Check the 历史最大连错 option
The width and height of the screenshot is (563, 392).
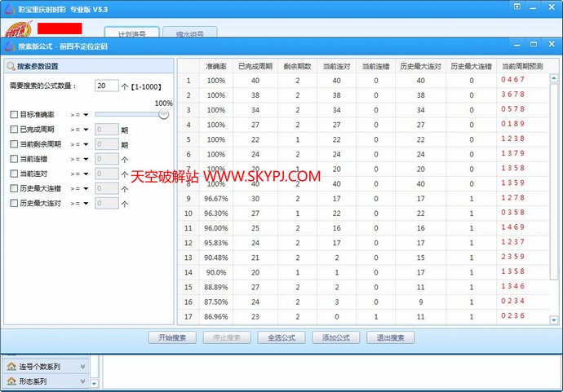pyautogui.click(x=14, y=188)
